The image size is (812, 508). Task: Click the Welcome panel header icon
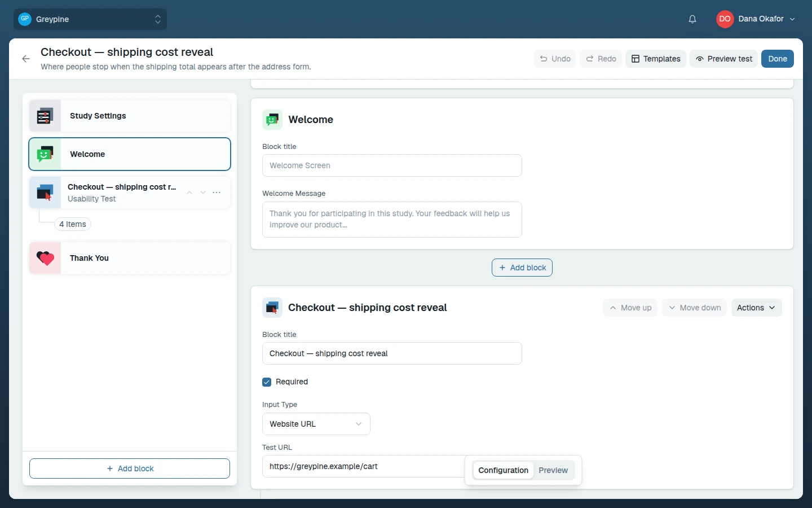(x=272, y=120)
